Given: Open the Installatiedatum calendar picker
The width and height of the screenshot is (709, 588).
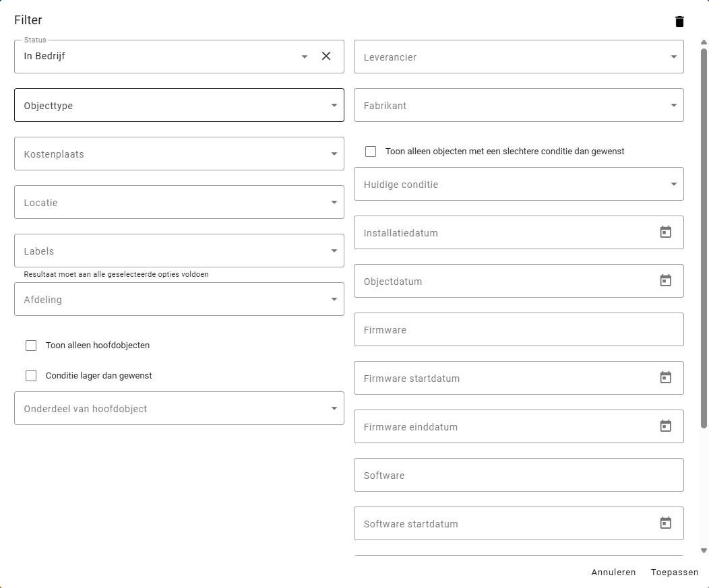Looking at the screenshot, I should click(x=665, y=232).
